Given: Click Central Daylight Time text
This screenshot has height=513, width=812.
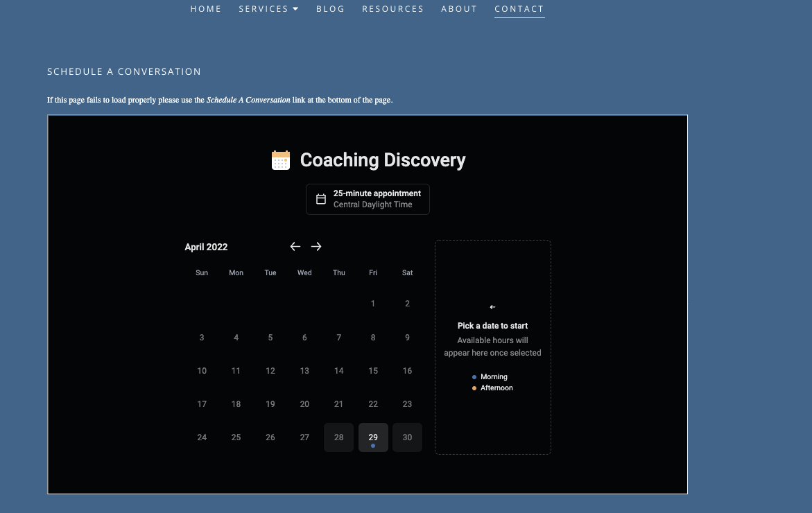Looking at the screenshot, I should click(x=373, y=205).
